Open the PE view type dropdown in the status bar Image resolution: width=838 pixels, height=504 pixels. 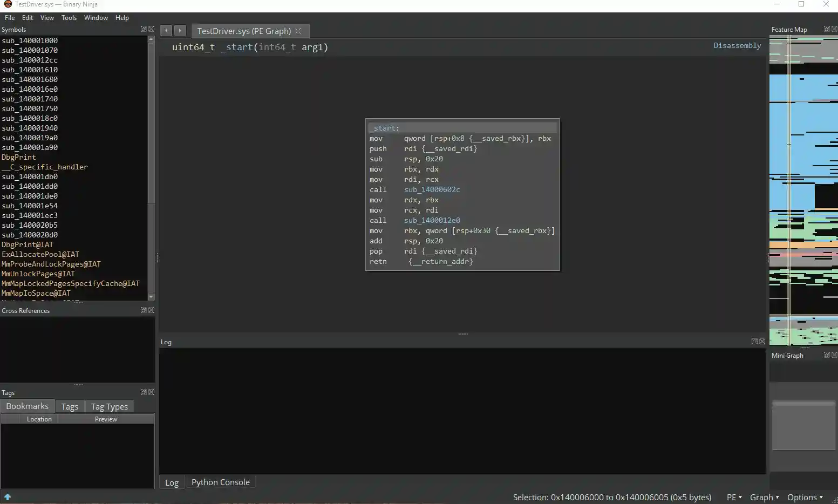733,497
